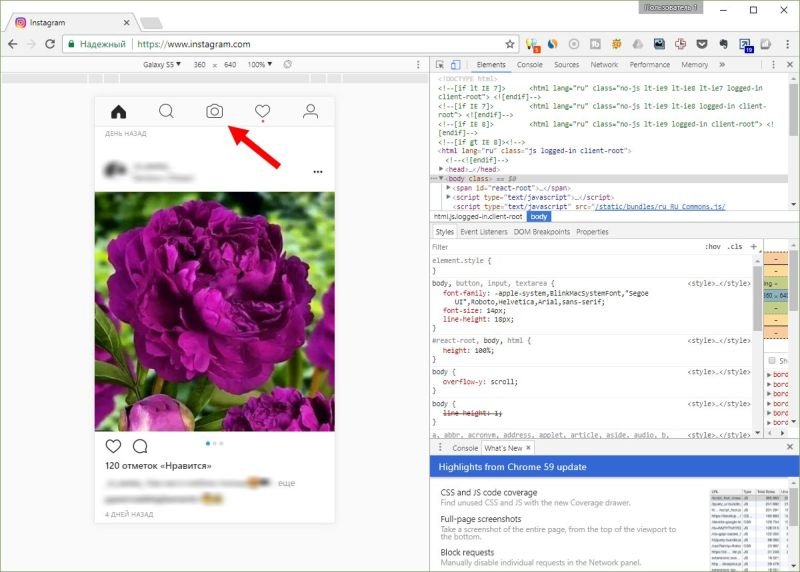Activate DevTools inspect element picker
The width and height of the screenshot is (800, 572).
[440, 65]
